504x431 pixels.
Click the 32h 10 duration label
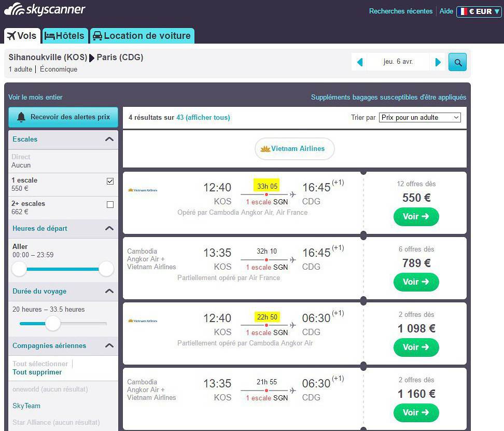point(267,252)
